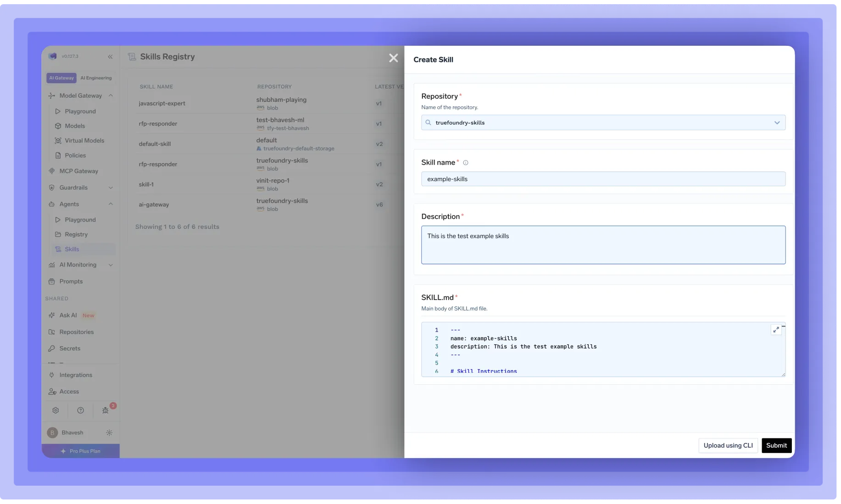Open the Access page
Screen dimensions: 841x504
click(x=69, y=392)
